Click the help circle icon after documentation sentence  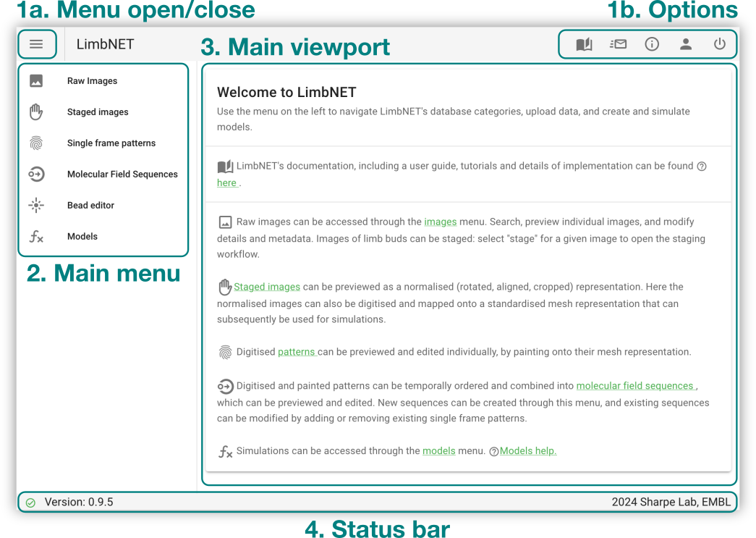click(x=702, y=167)
